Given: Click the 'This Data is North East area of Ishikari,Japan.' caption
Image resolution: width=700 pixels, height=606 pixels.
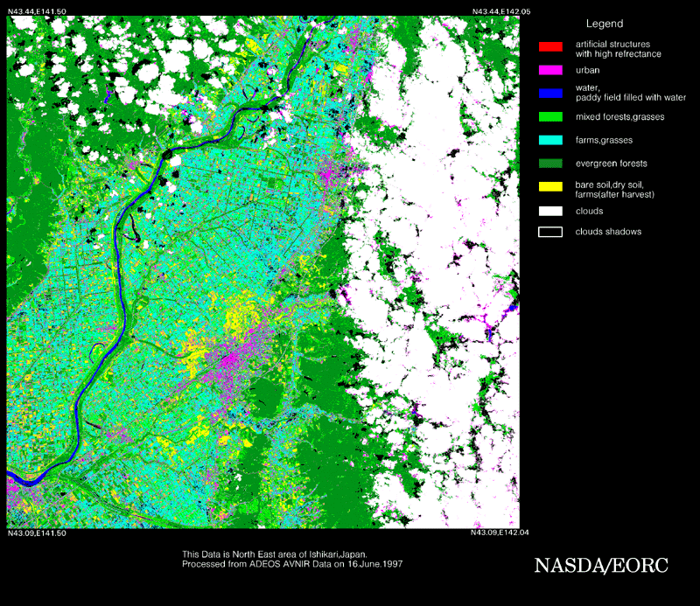Looking at the screenshot, I should [x=275, y=554].
